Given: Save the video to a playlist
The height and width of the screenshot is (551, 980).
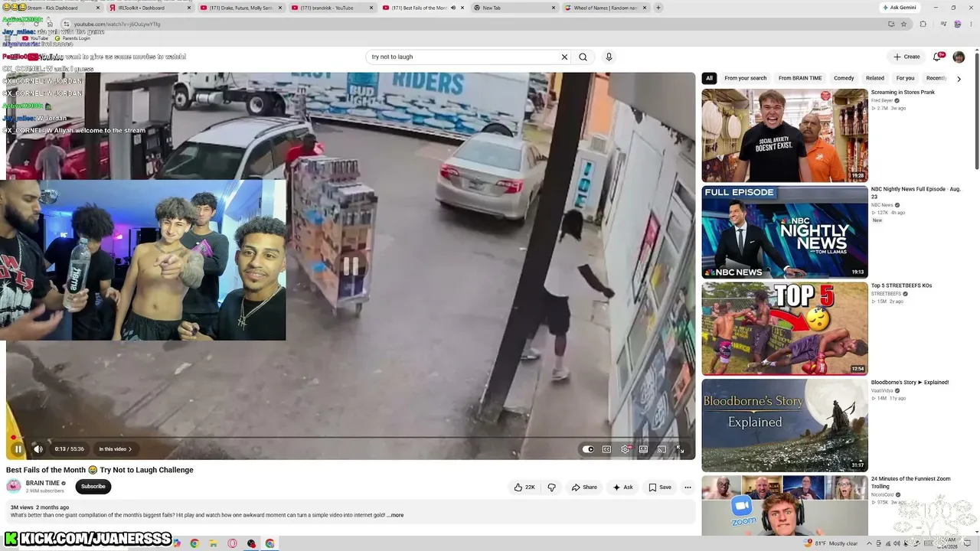Looking at the screenshot, I should [660, 487].
